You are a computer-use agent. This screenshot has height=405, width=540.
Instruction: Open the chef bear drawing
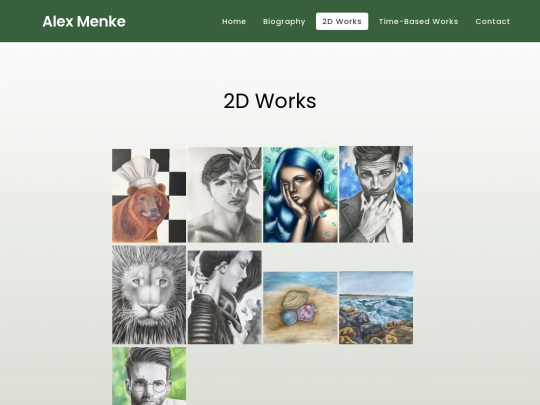149,196
